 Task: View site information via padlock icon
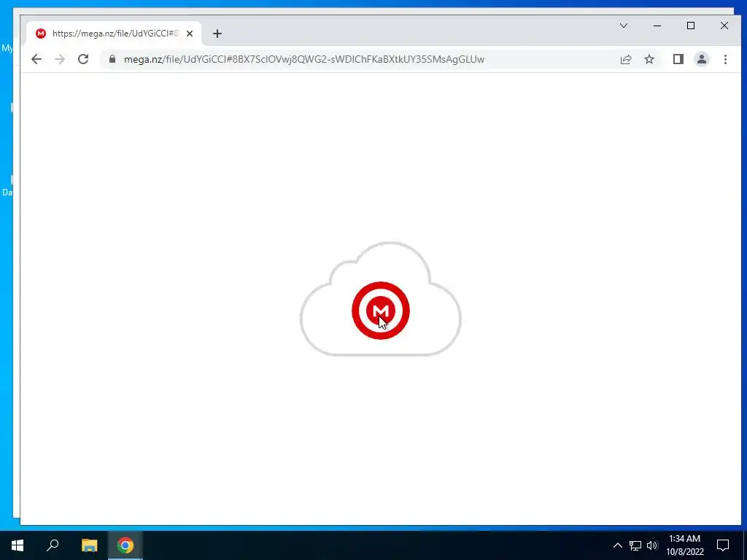click(112, 59)
